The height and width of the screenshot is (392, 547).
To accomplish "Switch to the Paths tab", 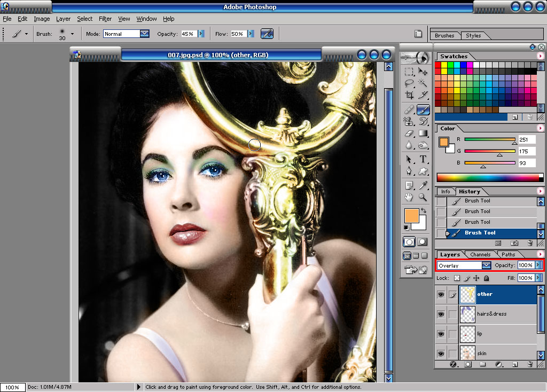I will [x=509, y=255].
